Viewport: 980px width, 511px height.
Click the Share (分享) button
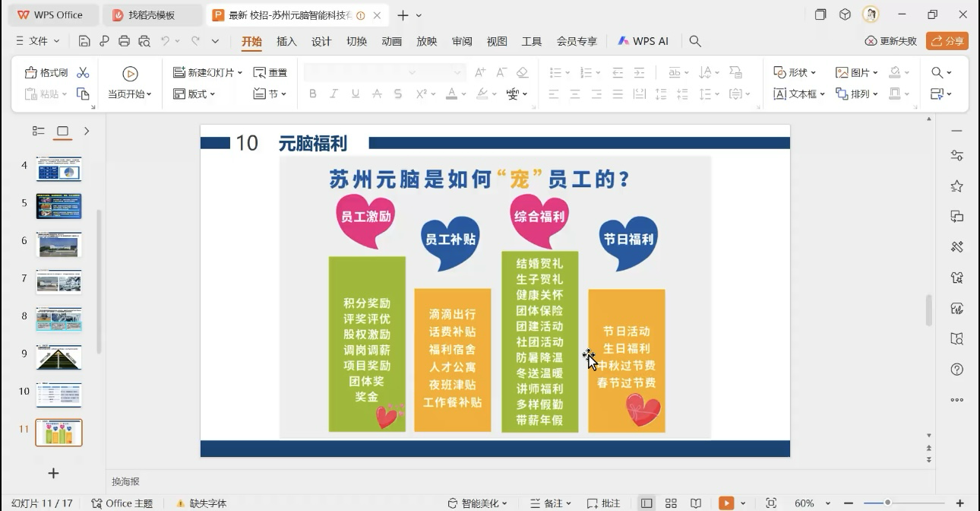coord(947,41)
